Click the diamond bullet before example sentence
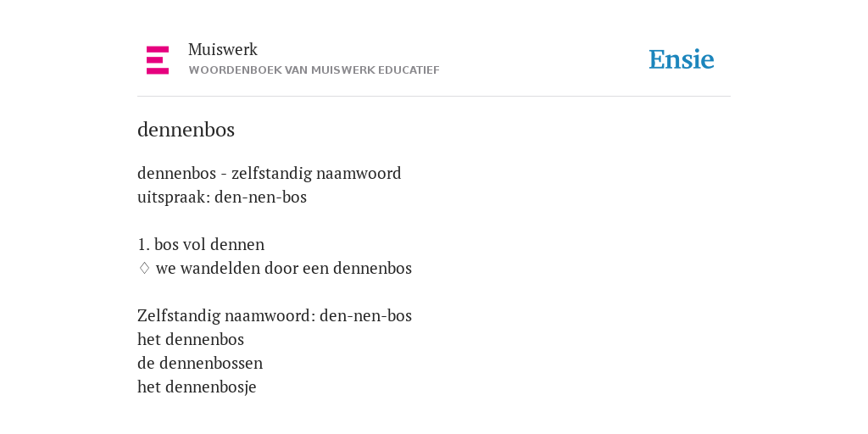Image resolution: width=868 pixels, height=434 pixels. pyautogui.click(x=144, y=268)
